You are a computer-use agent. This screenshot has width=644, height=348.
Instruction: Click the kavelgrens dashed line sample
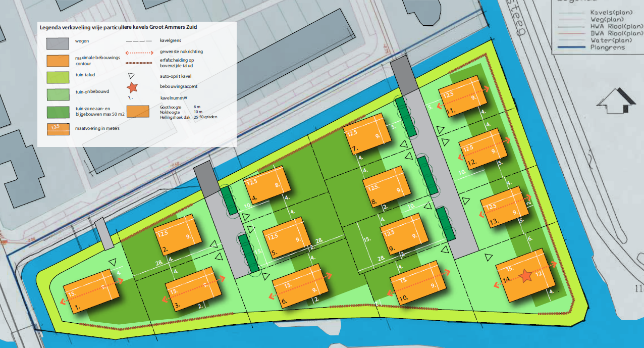coord(138,41)
